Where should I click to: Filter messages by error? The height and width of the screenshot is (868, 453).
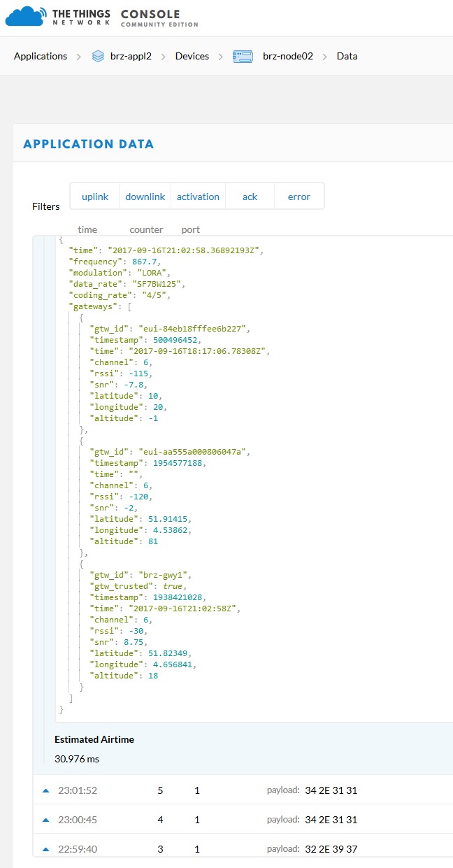(299, 197)
